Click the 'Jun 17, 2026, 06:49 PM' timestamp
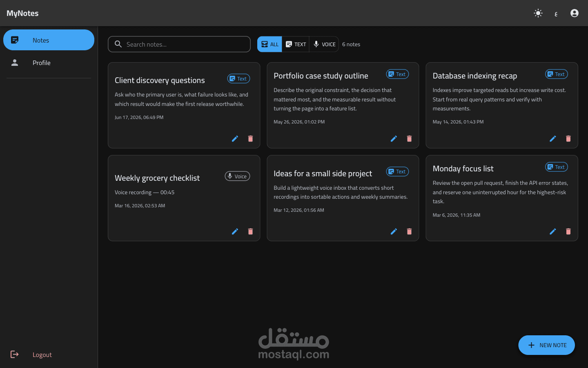Screen dimensions: 588x368 coord(139,117)
